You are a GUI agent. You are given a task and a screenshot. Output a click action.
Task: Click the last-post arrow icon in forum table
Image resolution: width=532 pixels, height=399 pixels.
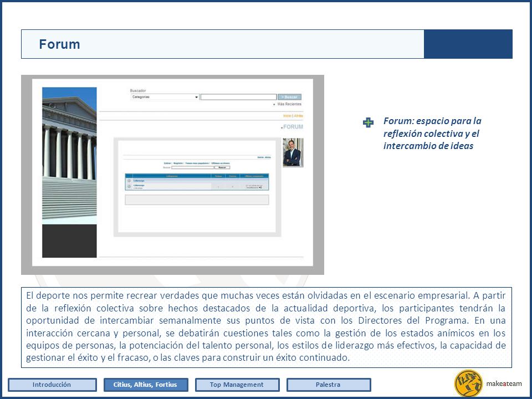[x=260, y=188]
